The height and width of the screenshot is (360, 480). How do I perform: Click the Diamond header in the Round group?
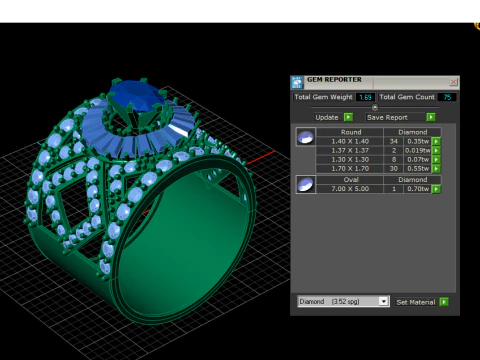point(412,132)
